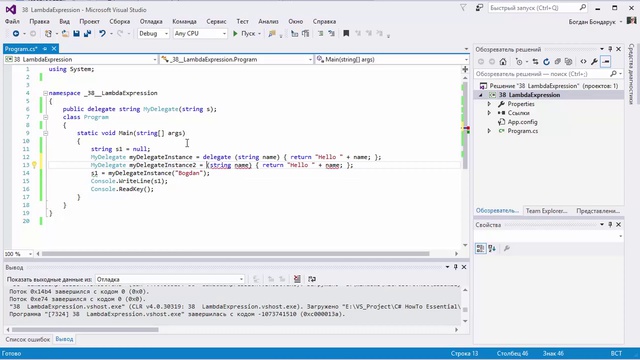
Task: Switch to the Список ошибок tab
Action: click(x=28, y=339)
